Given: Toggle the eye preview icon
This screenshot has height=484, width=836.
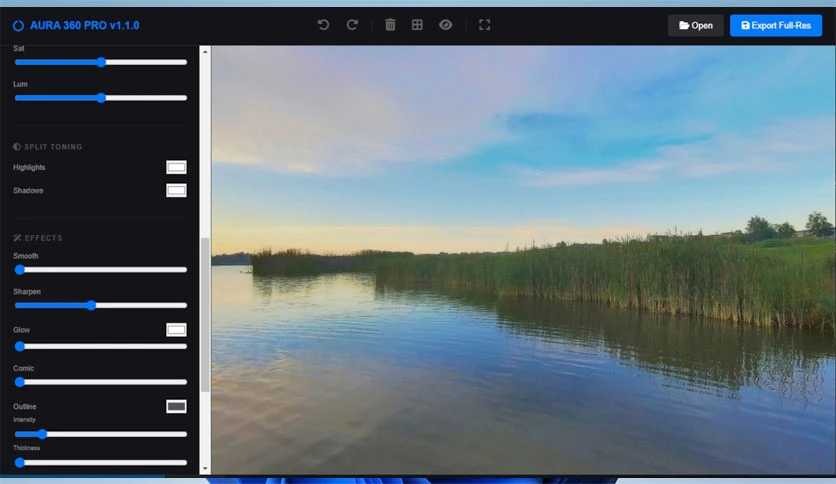Looking at the screenshot, I should 446,25.
